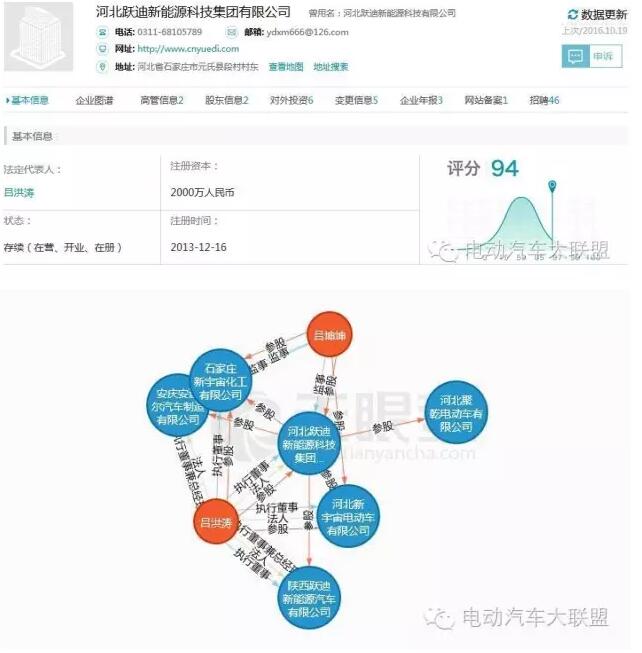Click the 石家庄新宇宙化工有限公司 node
This screenshot has height=653, width=642.
221,381
